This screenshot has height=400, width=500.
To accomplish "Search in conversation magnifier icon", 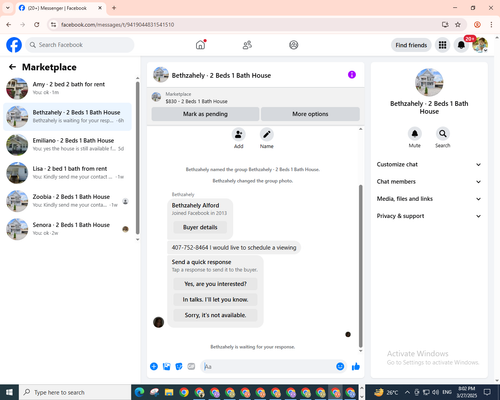I will click(x=443, y=134).
